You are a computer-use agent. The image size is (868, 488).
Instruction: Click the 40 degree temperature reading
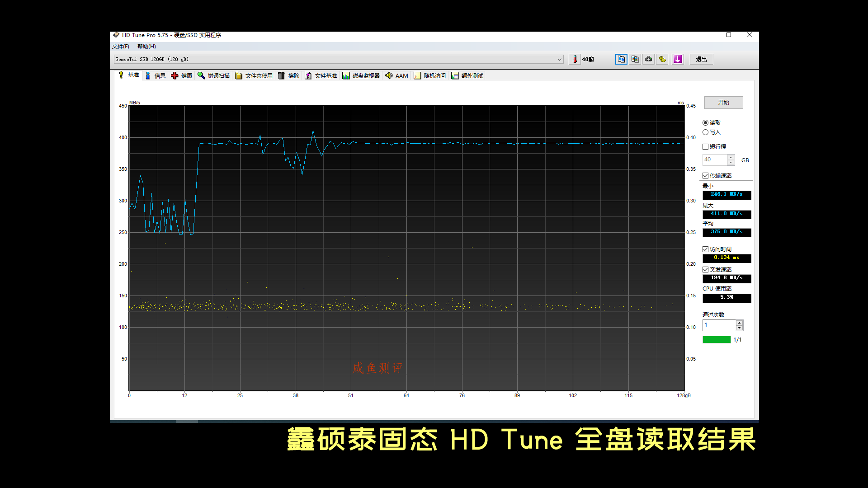pyautogui.click(x=588, y=59)
